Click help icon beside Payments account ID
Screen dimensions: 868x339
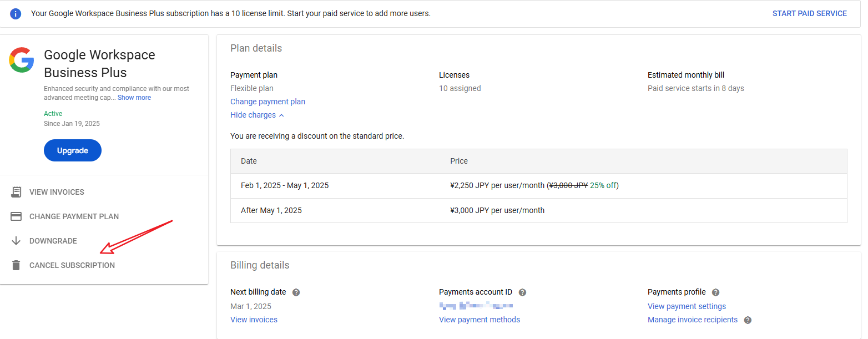522,292
